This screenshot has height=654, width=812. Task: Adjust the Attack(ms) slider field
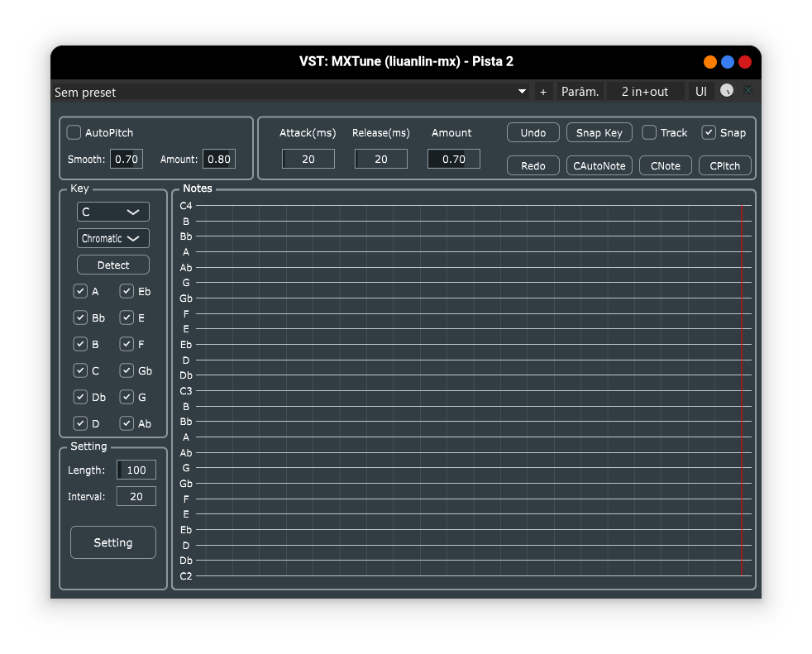(308, 159)
